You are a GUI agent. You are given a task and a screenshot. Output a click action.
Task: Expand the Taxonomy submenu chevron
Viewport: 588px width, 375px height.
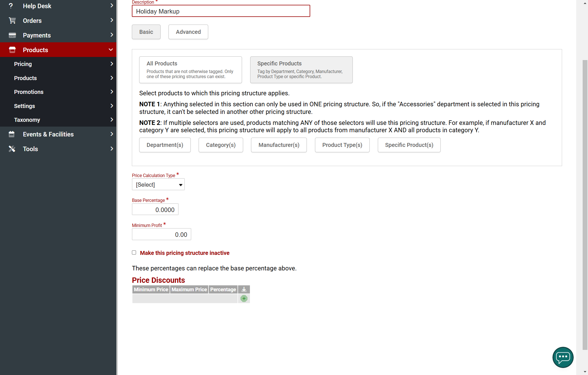(112, 120)
